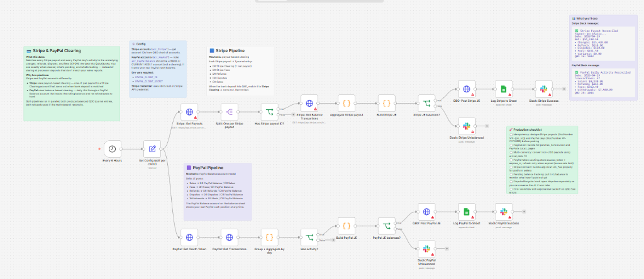Open the Build PayPal JE code node

[347, 226]
